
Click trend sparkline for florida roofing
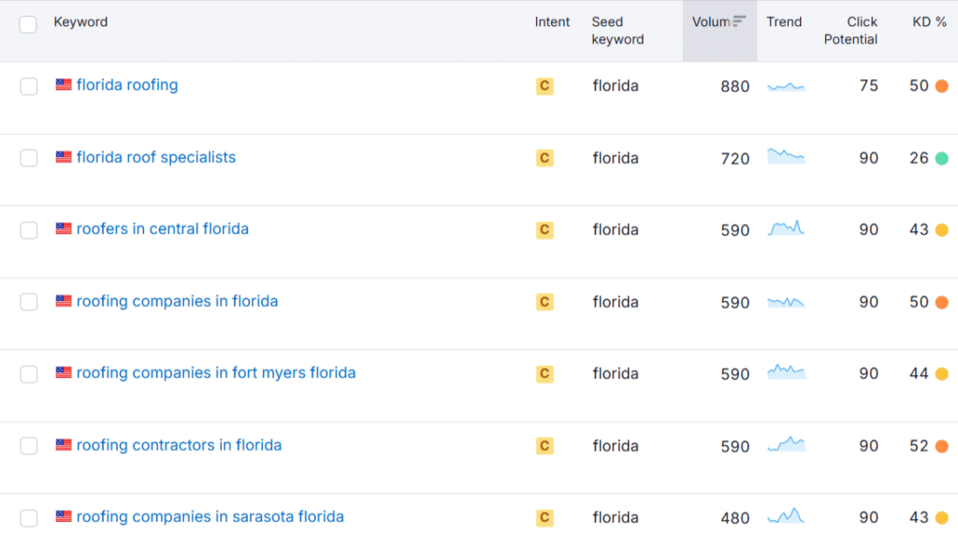pos(786,87)
